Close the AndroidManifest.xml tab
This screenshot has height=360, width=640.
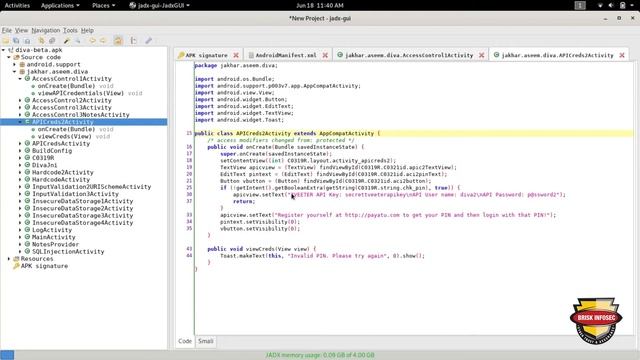click(x=325, y=55)
